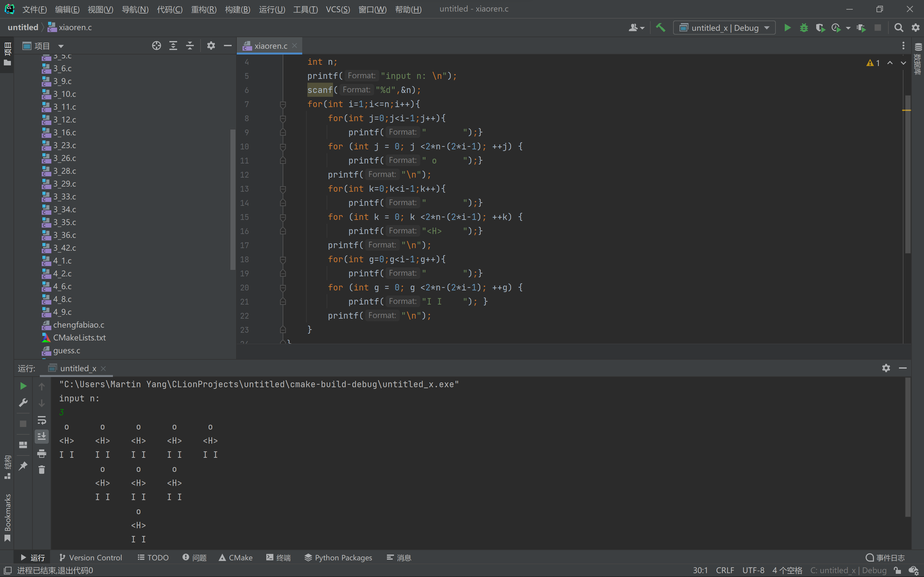Viewport: 924px width, 577px height.
Task: Open chengfabiao.c in the project tree
Action: 78,325
